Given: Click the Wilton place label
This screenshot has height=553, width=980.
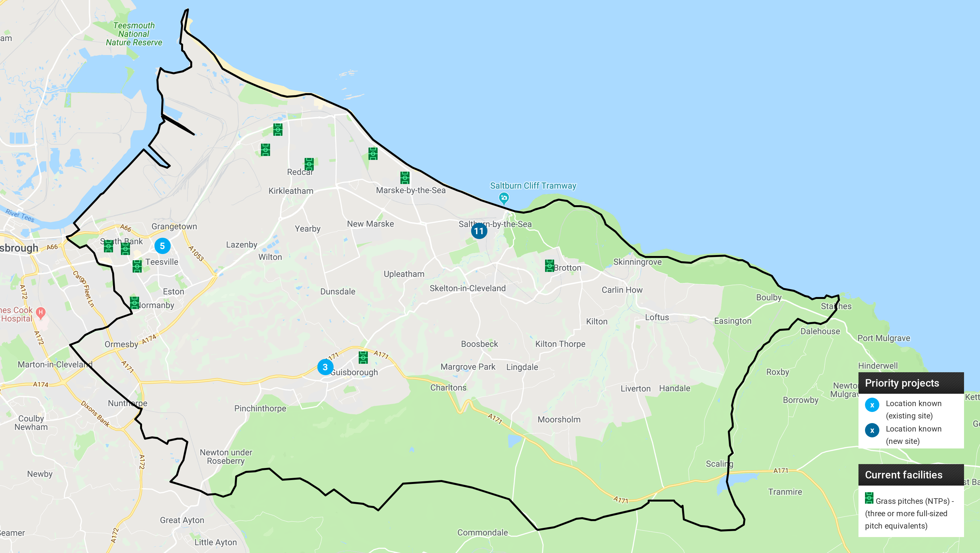Looking at the screenshot, I should click(270, 257).
